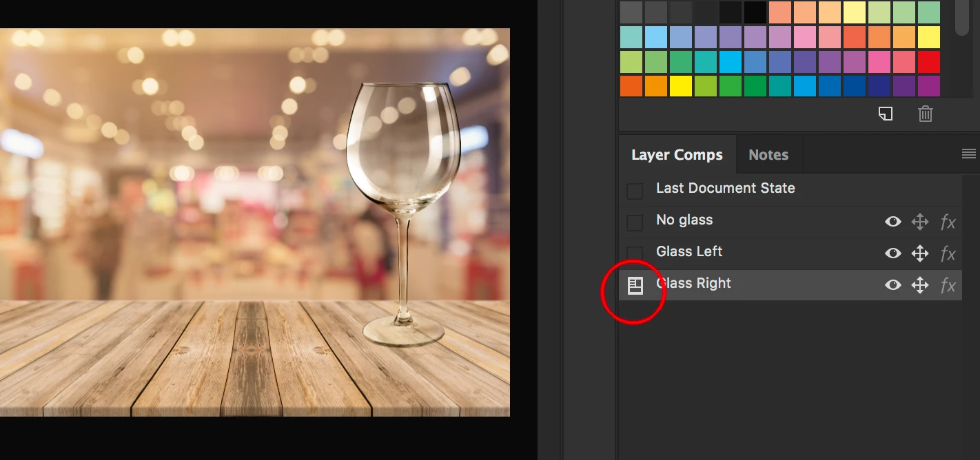Apply the No glass layer comp checkbox
The height and width of the screenshot is (460, 980).
click(635, 222)
